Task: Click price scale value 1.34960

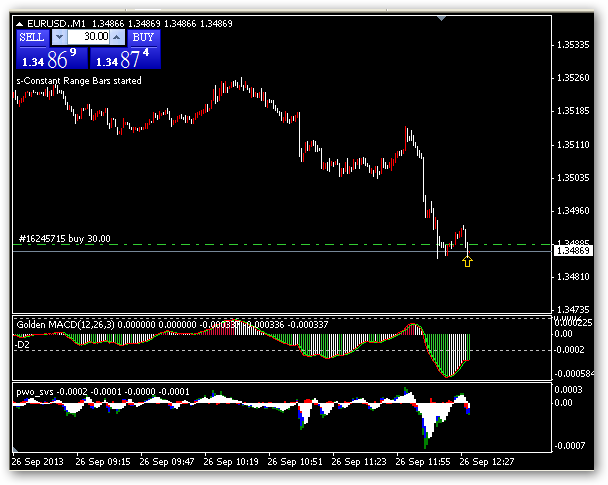Action: pyautogui.click(x=573, y=211)
